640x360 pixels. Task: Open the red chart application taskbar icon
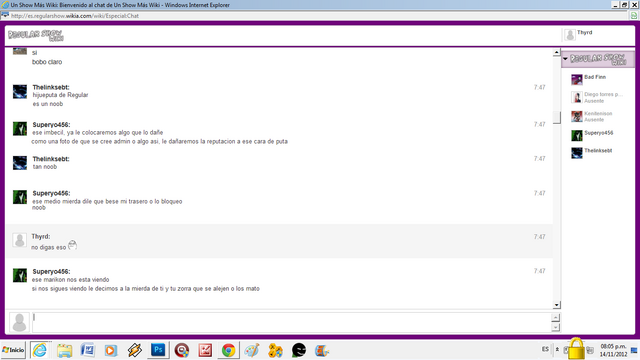click(205, 350)
